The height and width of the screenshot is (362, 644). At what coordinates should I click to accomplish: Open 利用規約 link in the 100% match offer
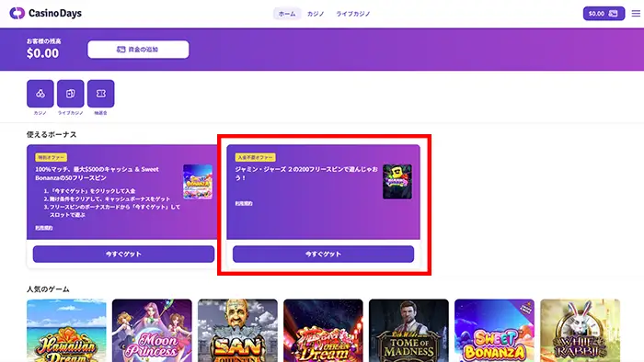point(44,228)
